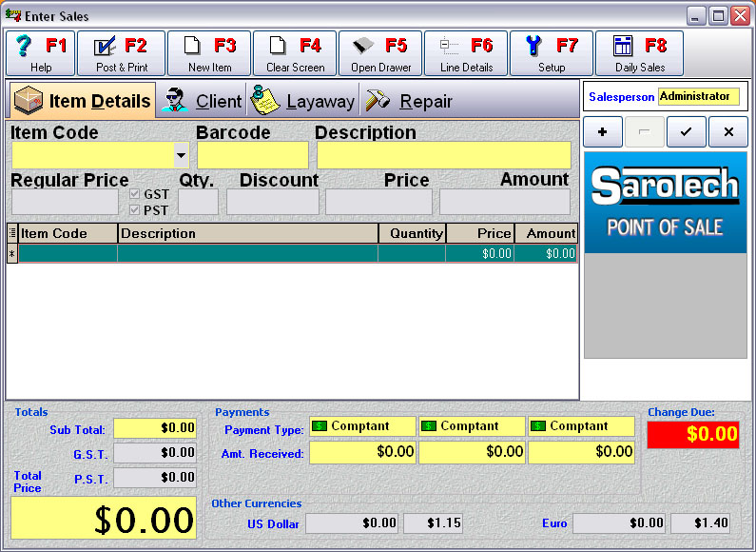Open the cash drawer with F5
Screen dimensions: 756x552
tap(380, 53)
